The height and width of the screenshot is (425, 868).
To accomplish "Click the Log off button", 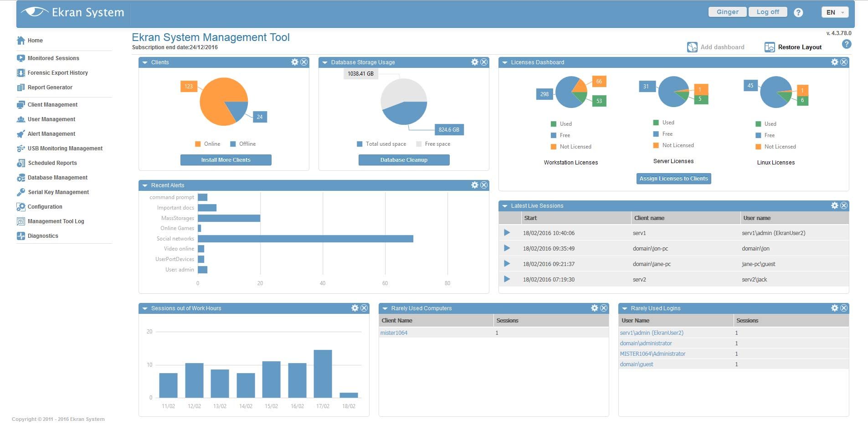I will (768, 12).
